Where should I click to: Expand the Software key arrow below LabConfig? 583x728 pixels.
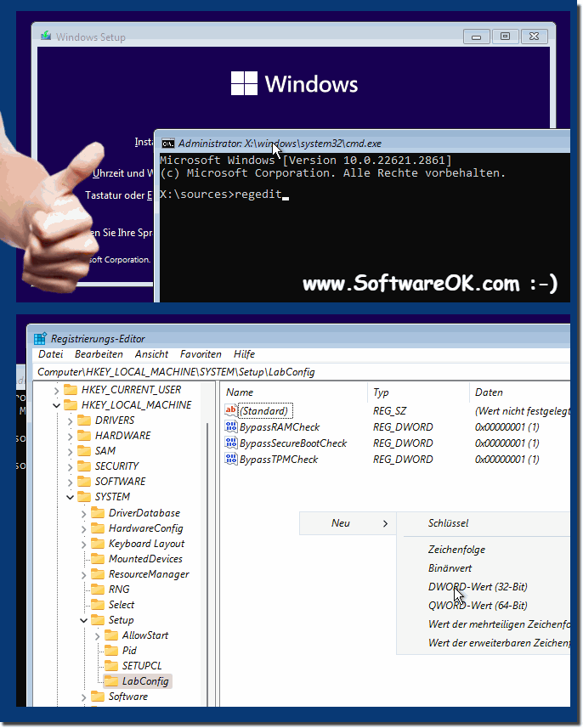tap(83, 697)
